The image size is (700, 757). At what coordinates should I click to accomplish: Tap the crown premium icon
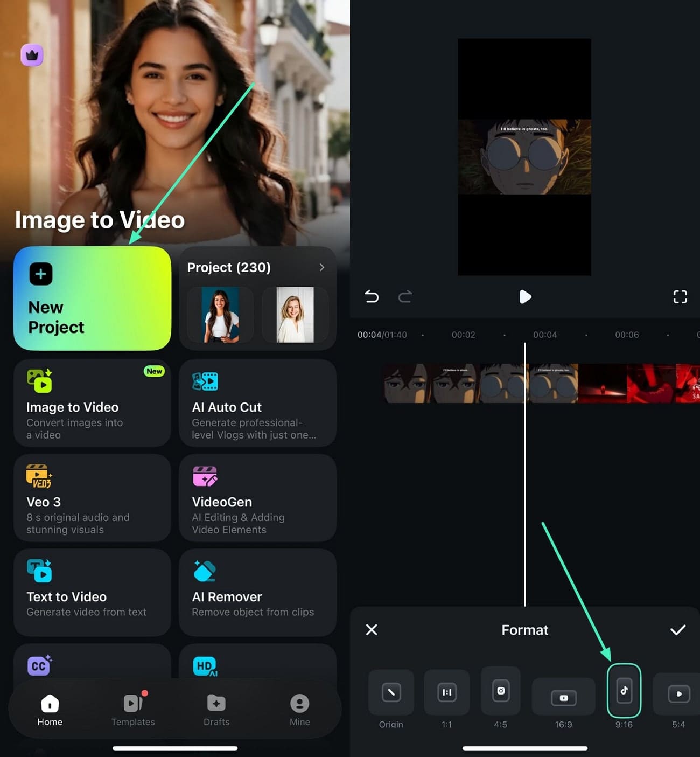click(x=32, y=55)
